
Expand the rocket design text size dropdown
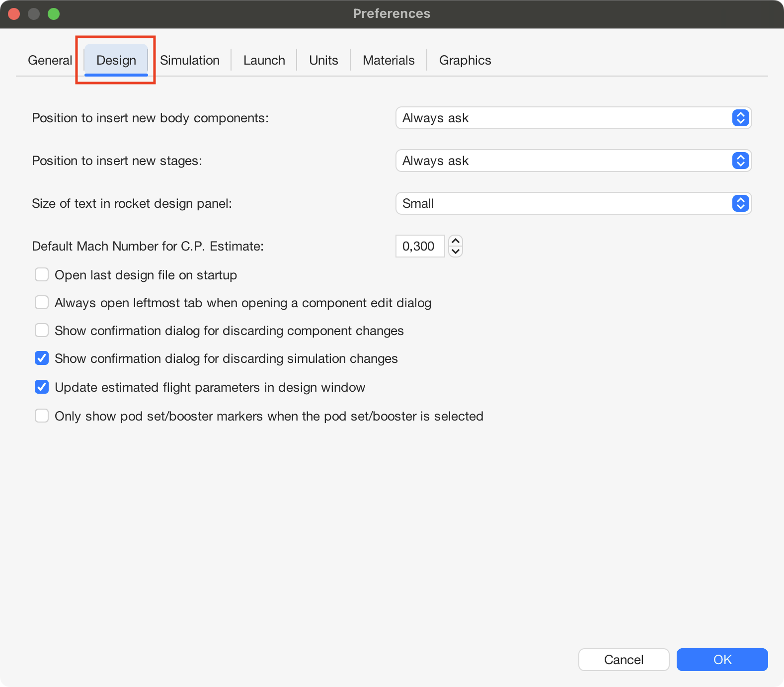click(x=573, y=203)
